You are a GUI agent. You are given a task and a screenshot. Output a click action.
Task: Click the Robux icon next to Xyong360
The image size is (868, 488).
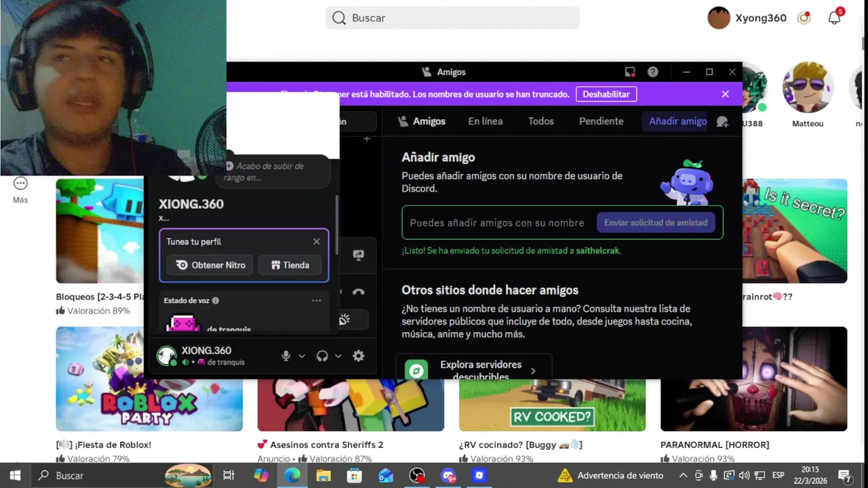coord(804,18)
